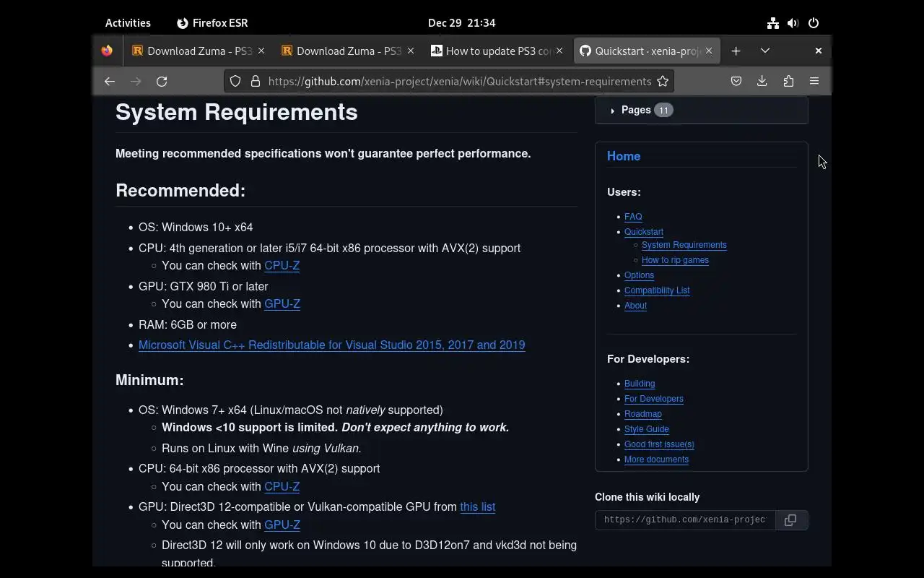Bookmark this page with star icon

pyautogui.click(x=663, y=82)
